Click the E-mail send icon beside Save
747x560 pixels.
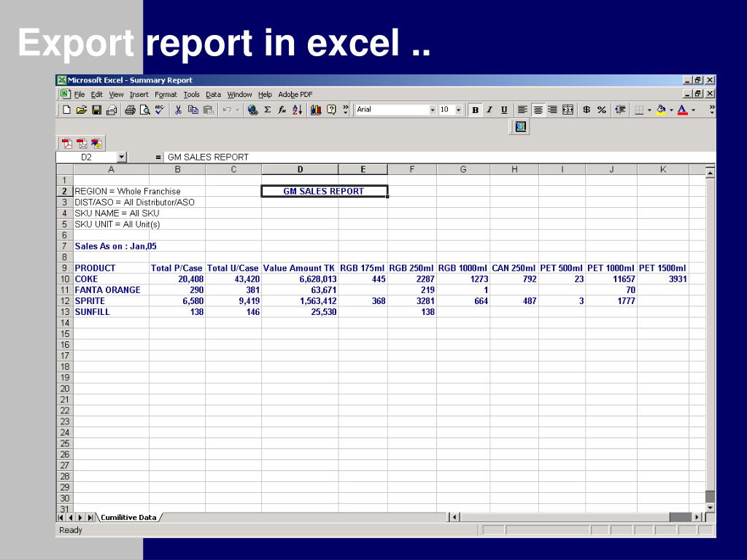(112, 110)
